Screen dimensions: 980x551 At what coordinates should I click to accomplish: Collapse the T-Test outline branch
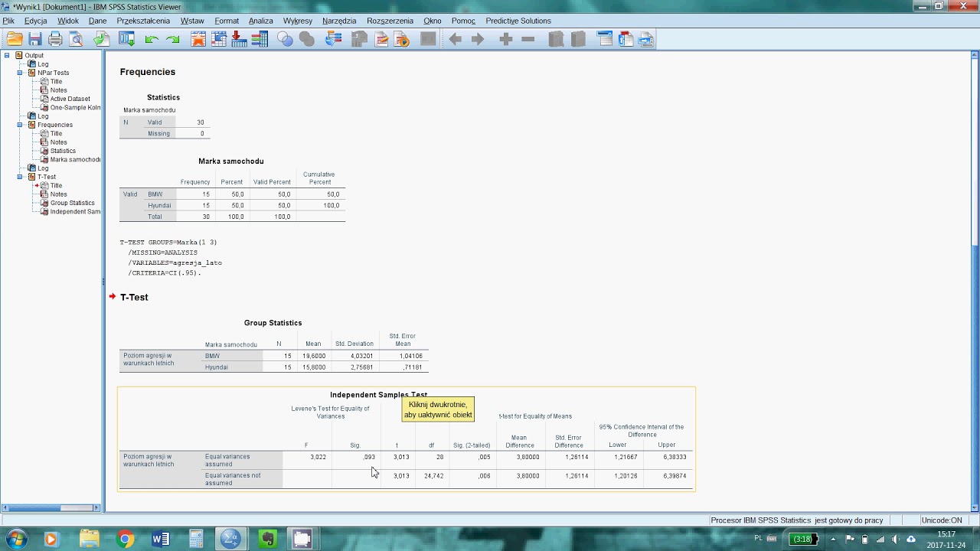[x=20, y=177]
